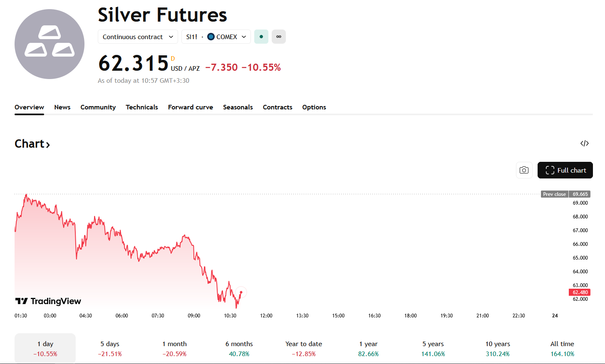Click the orange delayed data D indicator
This screenshot has height=364, width=605.
pyautogui.click(x=173, y=59)
